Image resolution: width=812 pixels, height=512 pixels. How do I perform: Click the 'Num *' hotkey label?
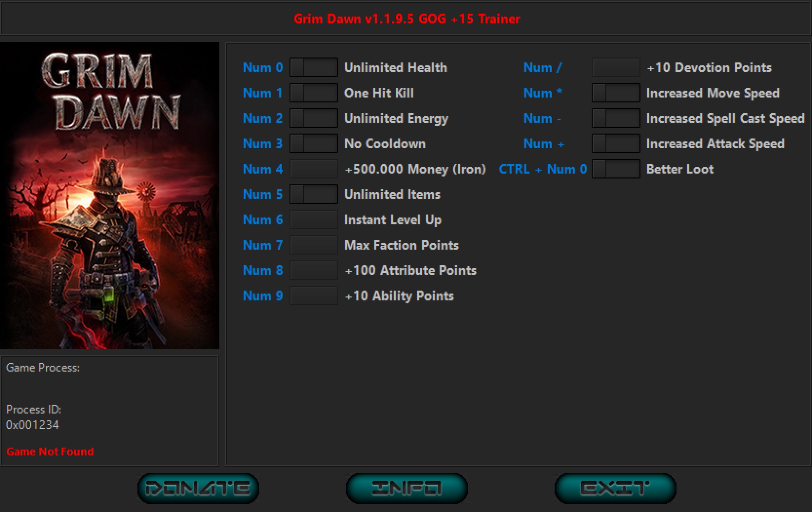(x=543, y=93)
